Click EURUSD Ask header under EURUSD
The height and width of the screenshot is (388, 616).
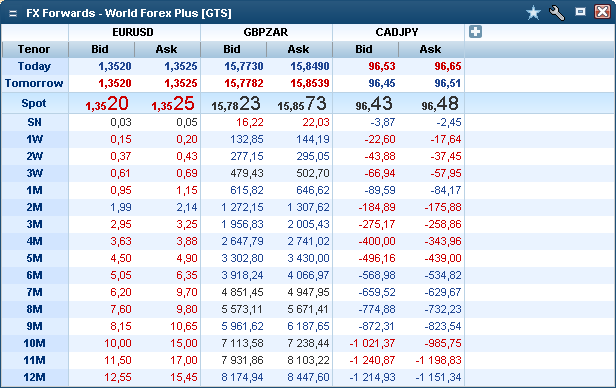(x=166, y=49)
